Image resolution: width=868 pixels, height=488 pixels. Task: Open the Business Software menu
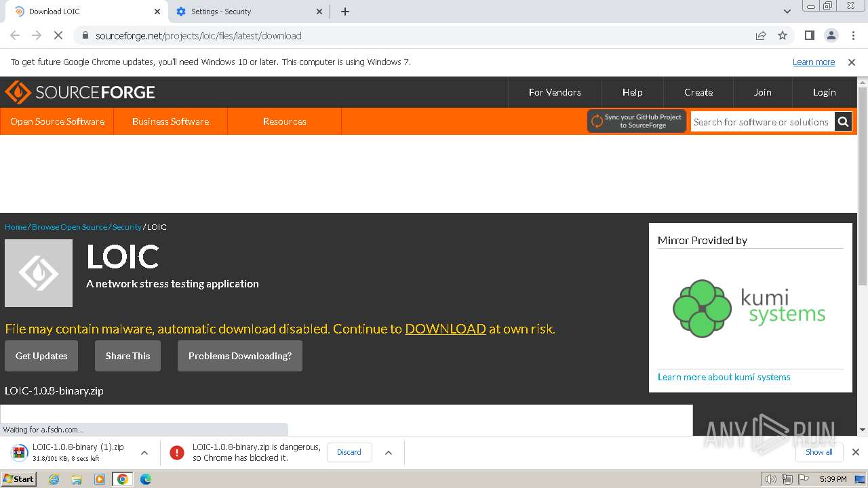(170, 121)
